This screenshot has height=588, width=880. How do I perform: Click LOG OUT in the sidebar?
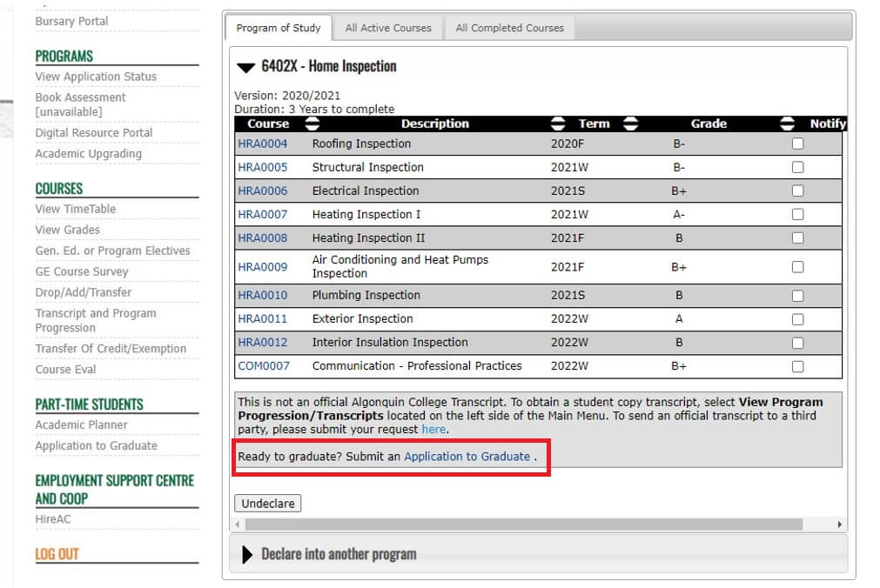(x=57, y=554)
